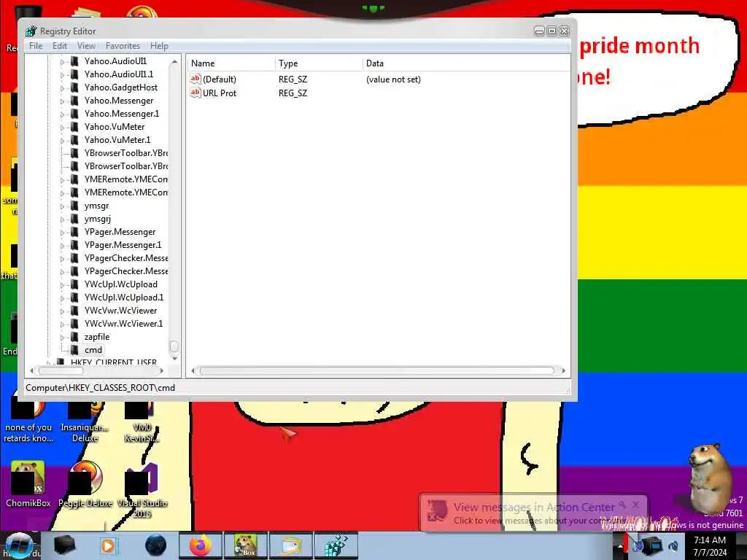The width and height of the screenshot is (747, 560).
Task: Open the Visual Studio 2015 desktop shortcut
Action: pyautogui.click(x=142, y=491)
